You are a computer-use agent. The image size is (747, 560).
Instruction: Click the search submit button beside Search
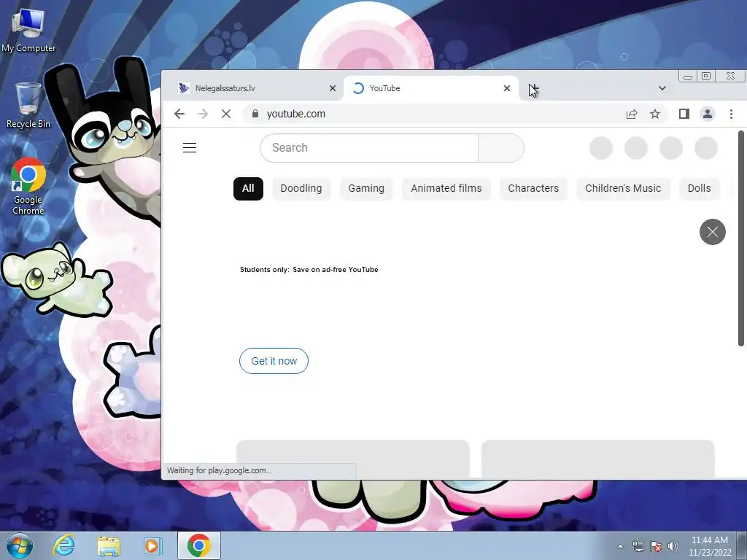[x=500, y=147]
